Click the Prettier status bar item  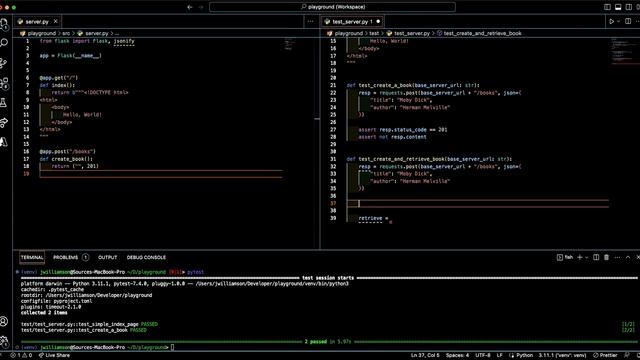coord(605,356)
